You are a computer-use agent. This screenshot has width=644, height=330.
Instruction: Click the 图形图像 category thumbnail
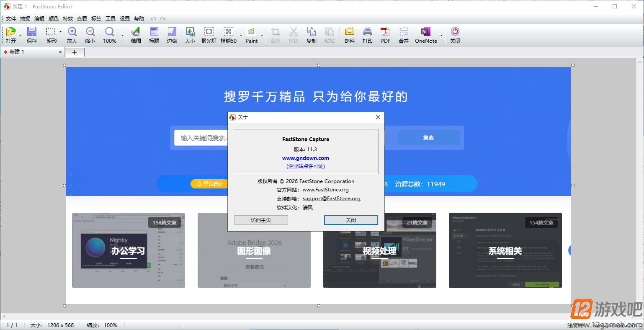[x=254, y=250]
